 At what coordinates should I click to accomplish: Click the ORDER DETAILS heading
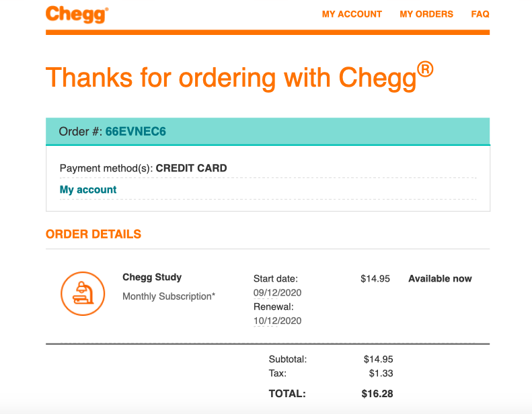click(x=93, y=235)
